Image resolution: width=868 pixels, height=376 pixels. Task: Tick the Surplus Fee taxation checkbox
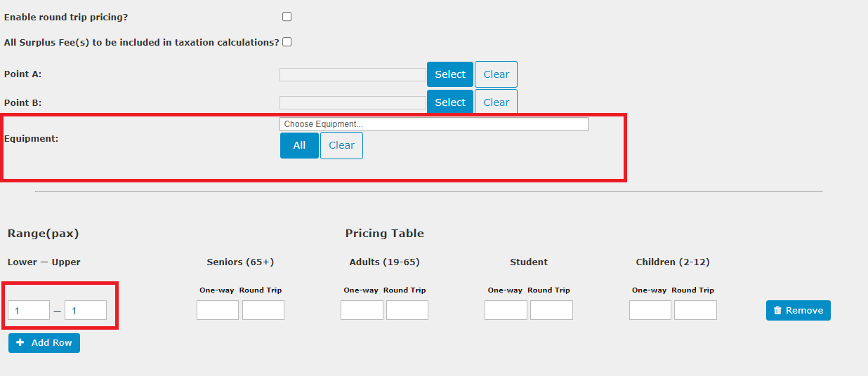coord(287,42)
